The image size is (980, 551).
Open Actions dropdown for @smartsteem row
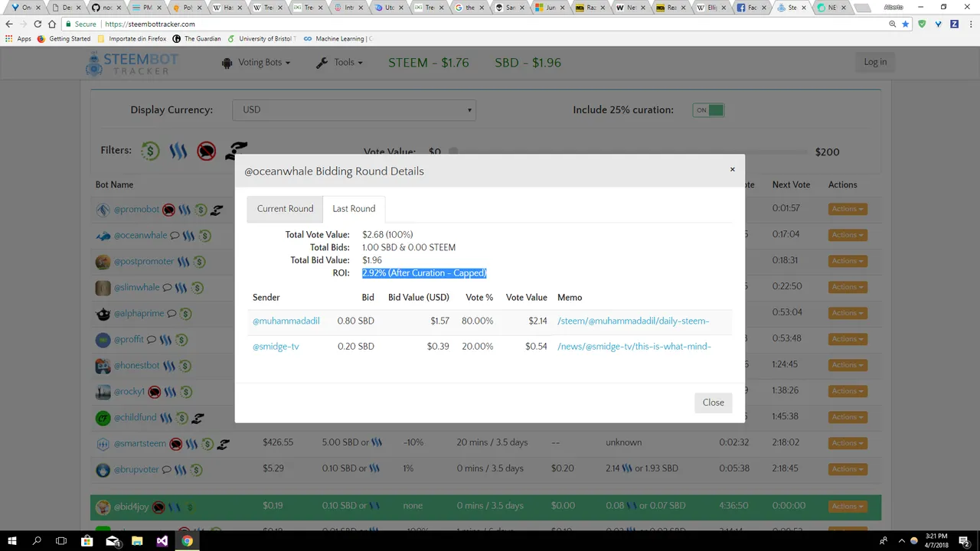848,443
